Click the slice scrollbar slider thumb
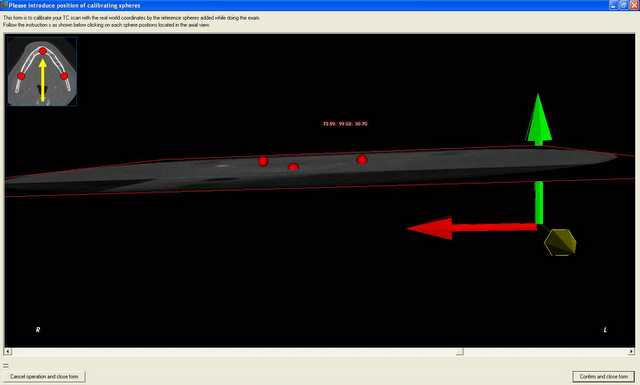640x385 pixels. pos(460,352)
